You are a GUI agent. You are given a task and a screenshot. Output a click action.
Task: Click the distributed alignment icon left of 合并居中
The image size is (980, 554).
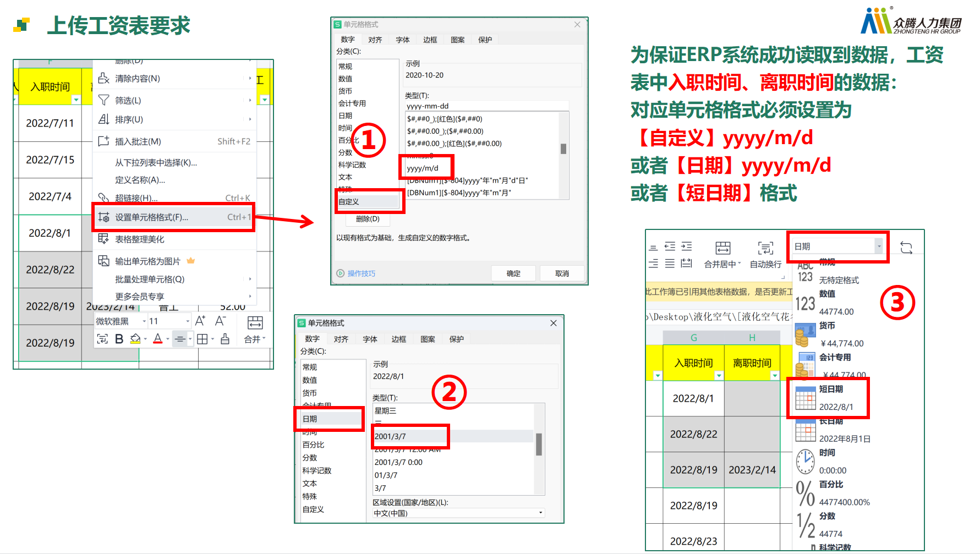pyautogui.click(x=686, y=264)
